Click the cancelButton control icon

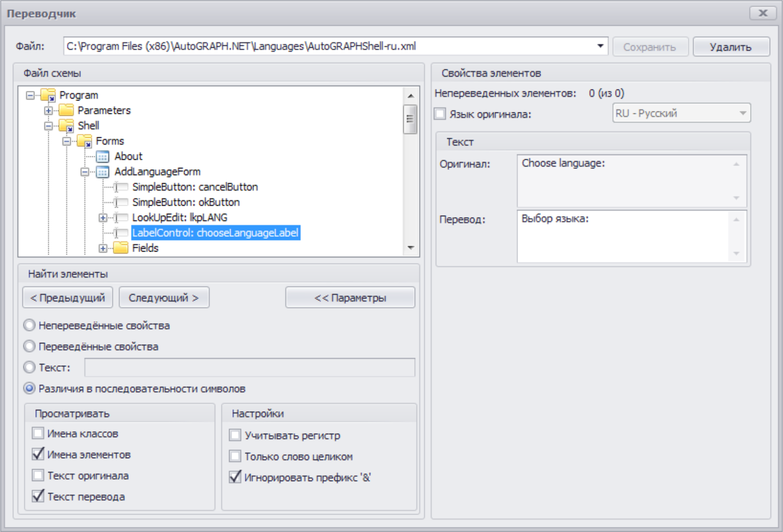tap(121, 187)
